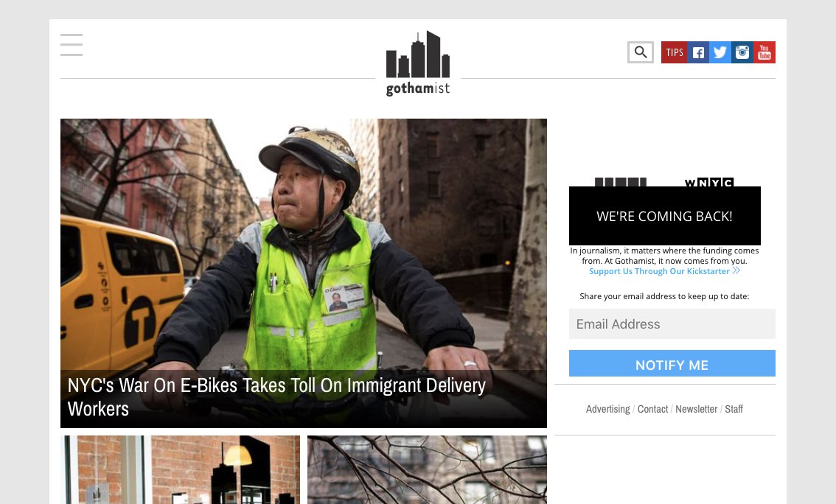836x504 pixels.
Task: Open the Advertising link
Action: (607, 409)
